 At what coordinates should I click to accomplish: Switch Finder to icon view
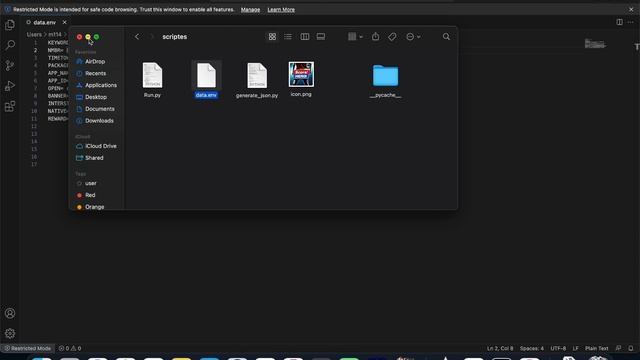click(272, 37)
